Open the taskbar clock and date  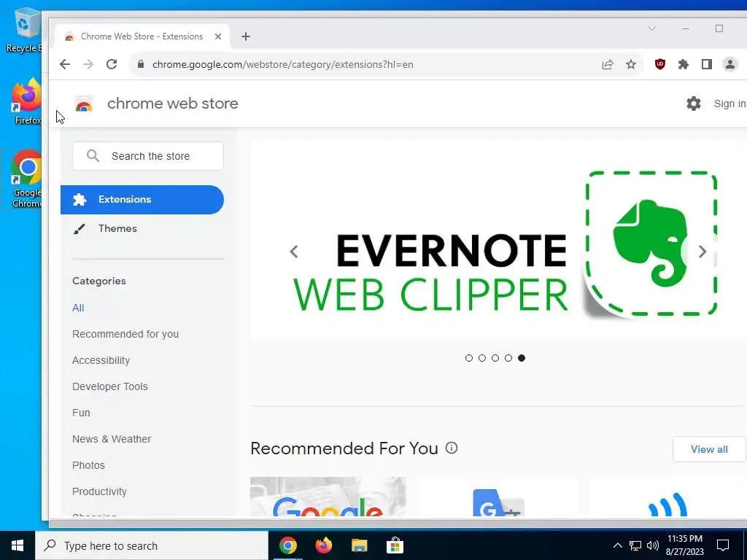point(684,545)
